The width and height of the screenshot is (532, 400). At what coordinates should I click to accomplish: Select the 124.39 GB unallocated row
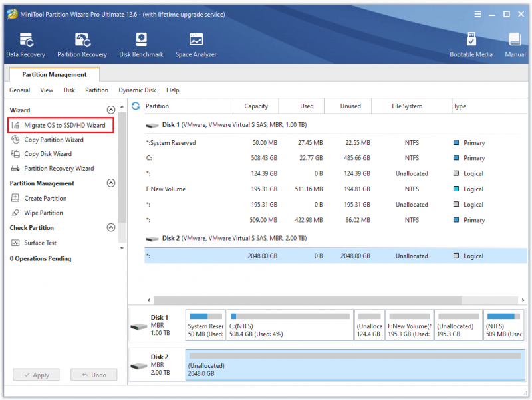(x=336, y=173)
